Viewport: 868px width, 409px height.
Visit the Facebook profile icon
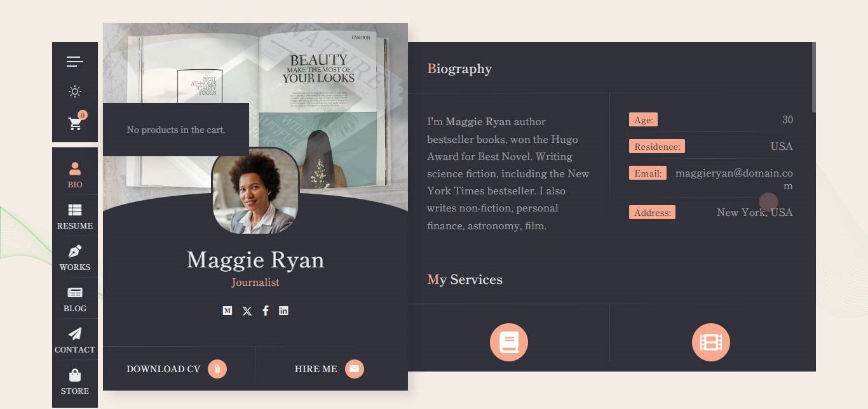[266, 311]
